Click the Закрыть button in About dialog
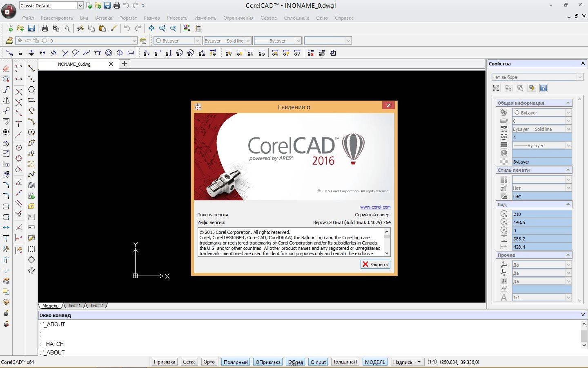Viewport: 588px width, 368px height. point(375,265)
